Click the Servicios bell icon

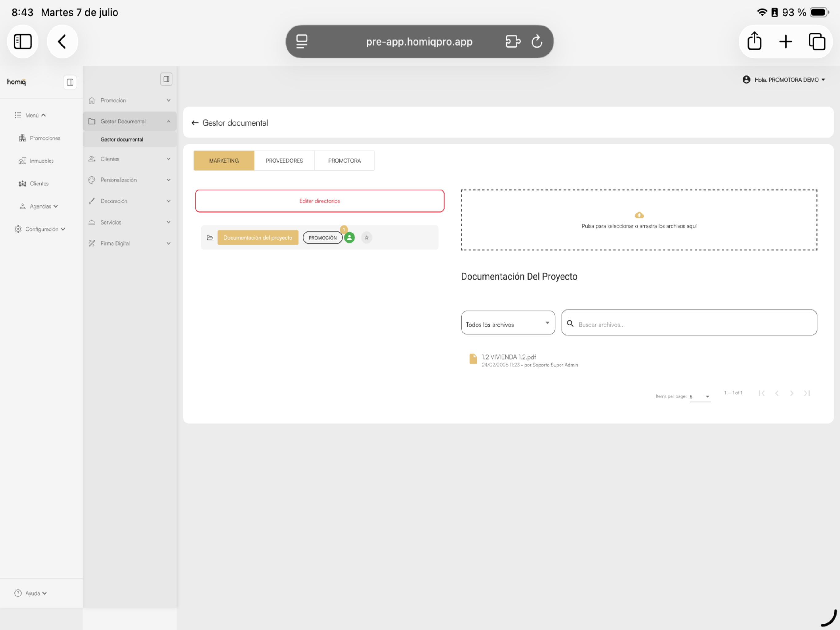click(x=92, y=222)
